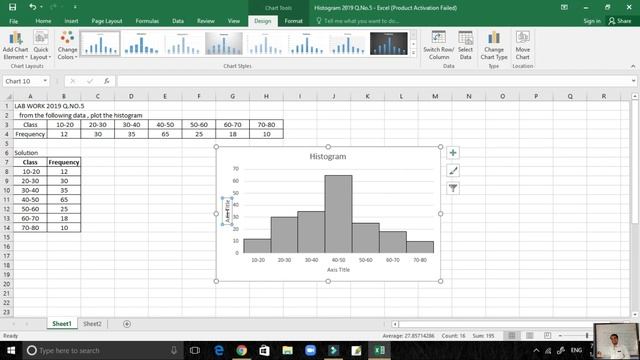This screenshot has height=360, width=640.
Task: Select the Histogram chart title
Action: coord(328,156)
